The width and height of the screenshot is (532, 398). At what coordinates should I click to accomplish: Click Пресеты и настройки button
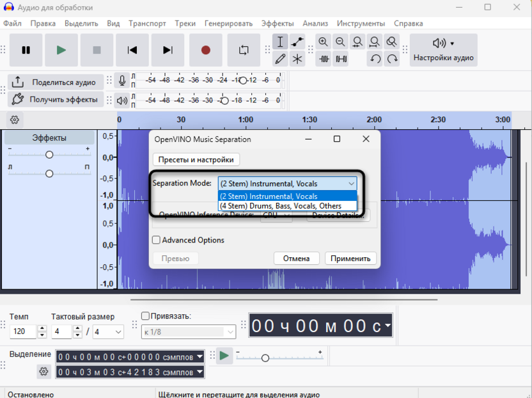coord(196,159)
